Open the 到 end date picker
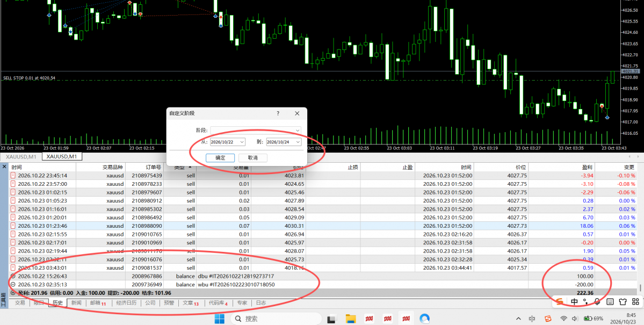 point(284,142)
